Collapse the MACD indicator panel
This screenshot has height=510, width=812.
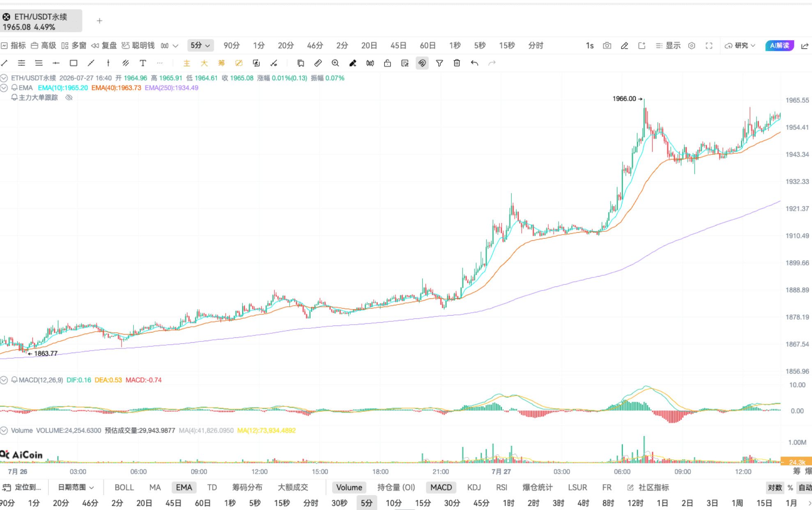pyautogui.click(x=4, y=380)
